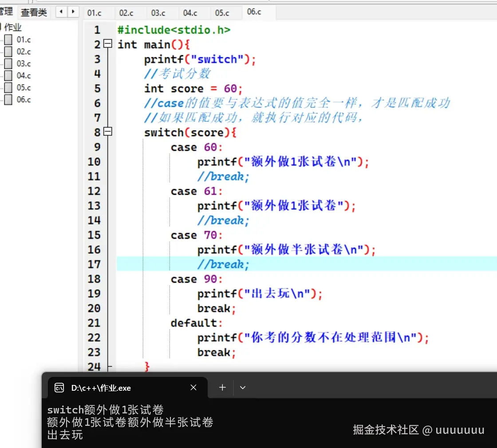
Task: Select the 作业 project node in tree
Action: click(13, 27)
